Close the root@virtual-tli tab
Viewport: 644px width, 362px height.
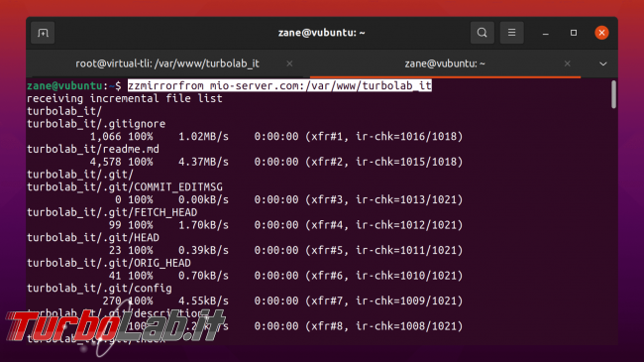coord(289,63)
